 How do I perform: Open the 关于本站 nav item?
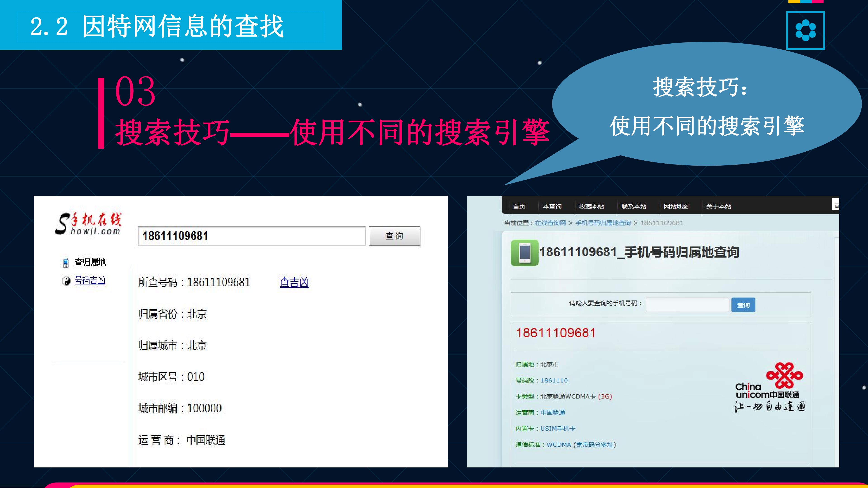pos(719,206)
